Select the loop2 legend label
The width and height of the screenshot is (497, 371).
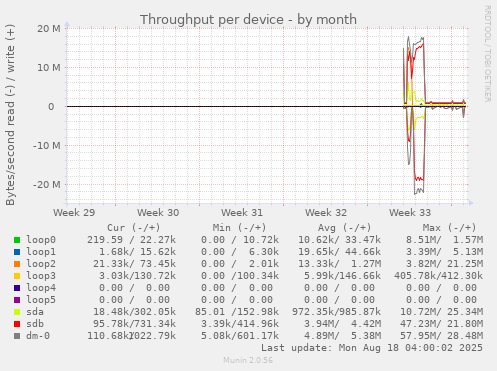click(41, 264)
